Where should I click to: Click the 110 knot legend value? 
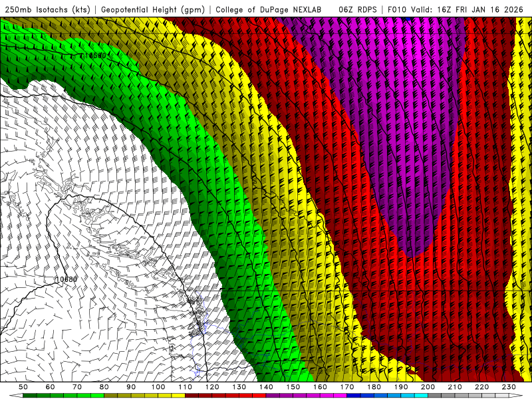click(186, 387)
